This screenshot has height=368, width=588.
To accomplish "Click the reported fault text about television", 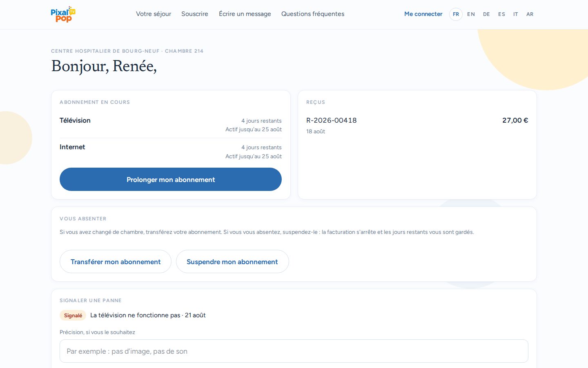I will [x=148, y=315].
